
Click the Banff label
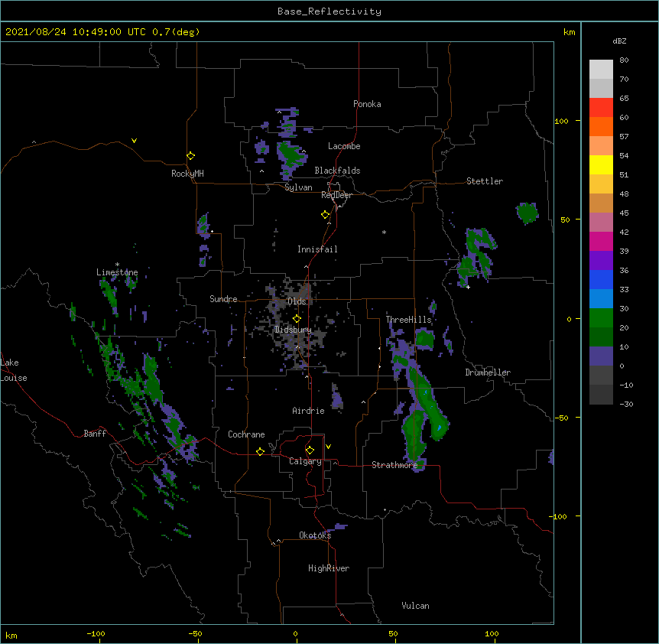[x=95, y=434]
